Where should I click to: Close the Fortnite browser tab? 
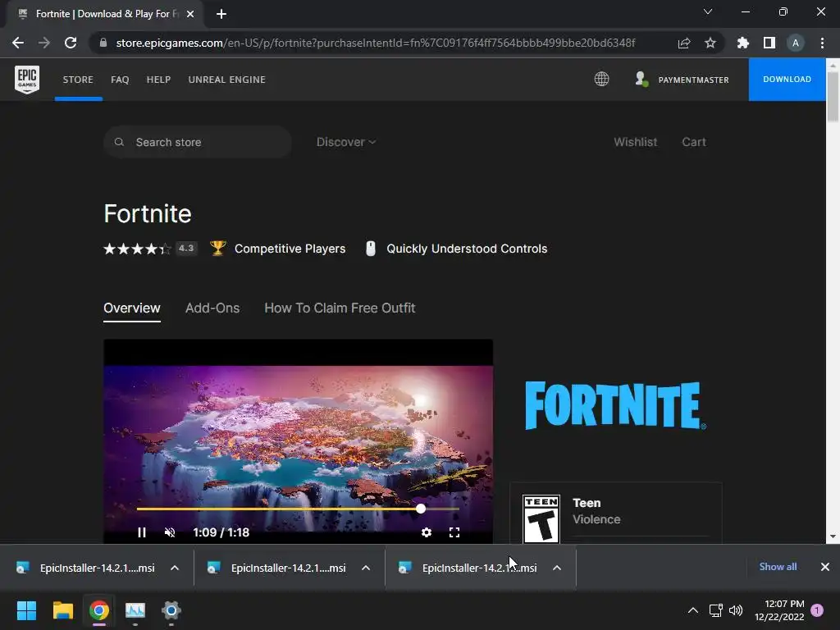coord(190,14)
